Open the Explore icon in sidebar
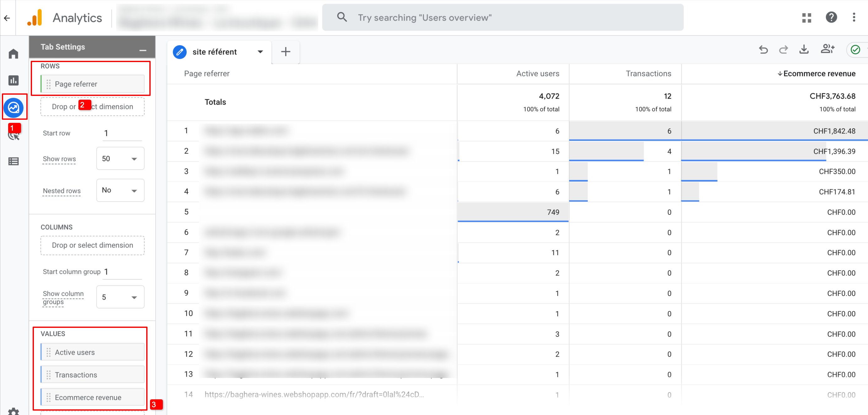 [x=14, y=108]
